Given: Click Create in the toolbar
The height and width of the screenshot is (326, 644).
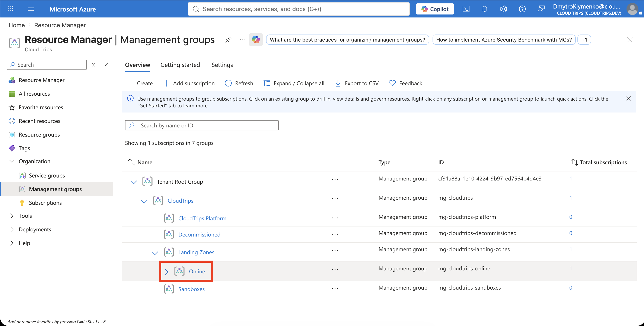Looking at the screenshot, I should click(x=140, y=83).
